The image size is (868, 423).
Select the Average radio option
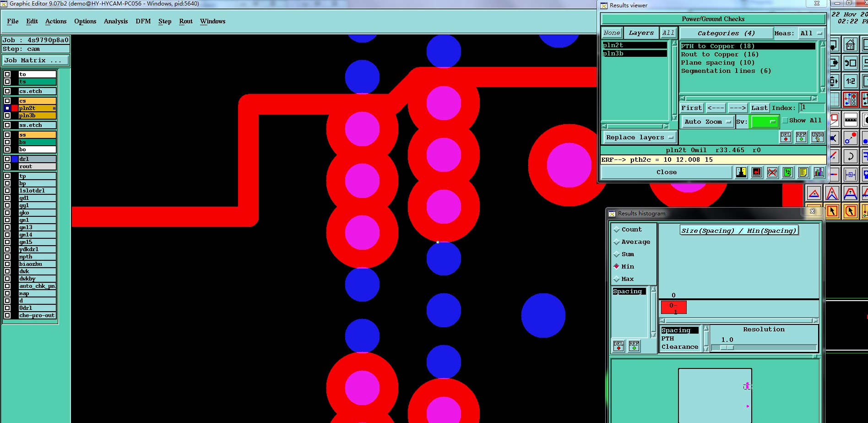click(x=617, y=242)
